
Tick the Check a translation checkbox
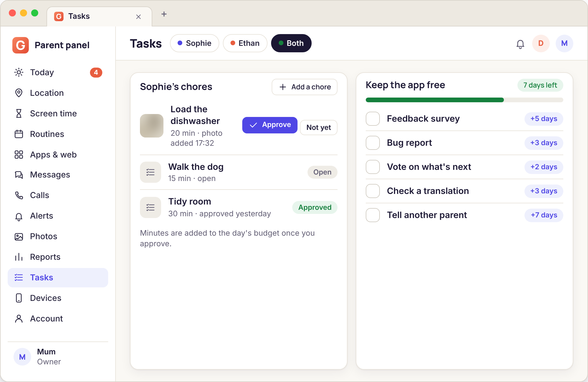click(x=373, y=191)
